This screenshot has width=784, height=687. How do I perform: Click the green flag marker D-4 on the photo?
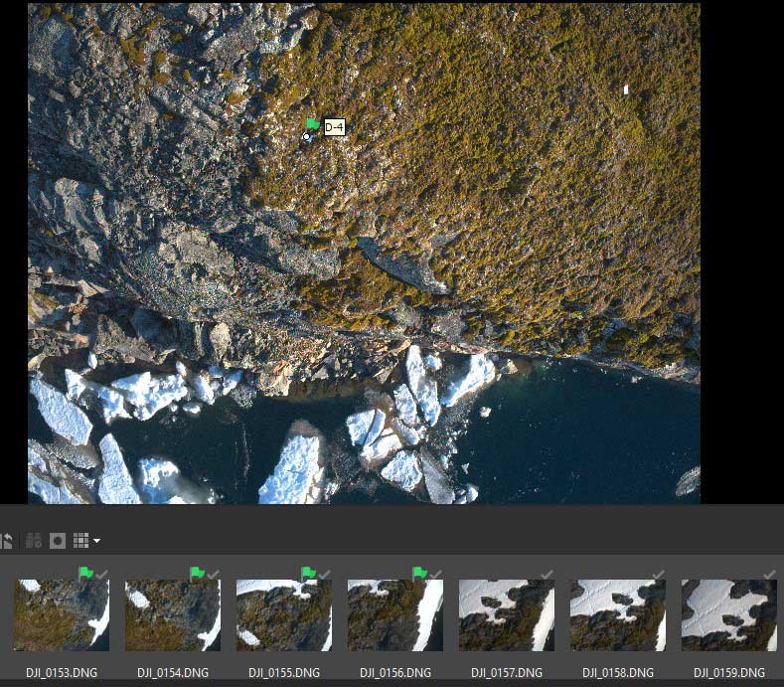pos(312,124)
